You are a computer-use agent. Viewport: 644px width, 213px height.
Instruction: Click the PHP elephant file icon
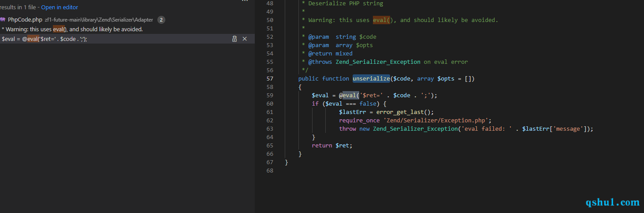3,20
